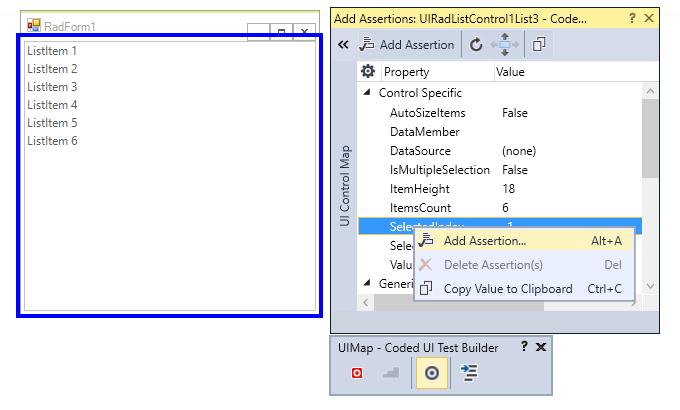This screenshot has height=410, width=680.
Task: Open help in the Add Assertions title bar
Action: click(x=632, y=18)
